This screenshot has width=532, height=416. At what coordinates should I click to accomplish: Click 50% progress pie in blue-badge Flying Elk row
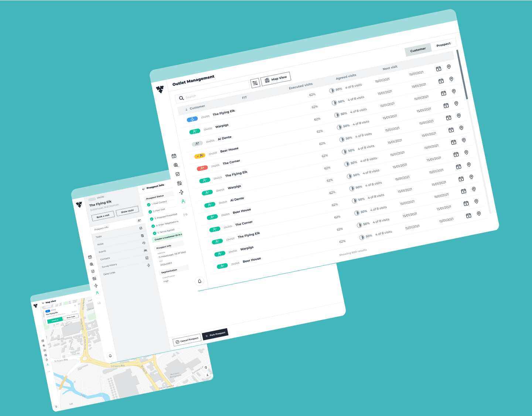(331, 91)
